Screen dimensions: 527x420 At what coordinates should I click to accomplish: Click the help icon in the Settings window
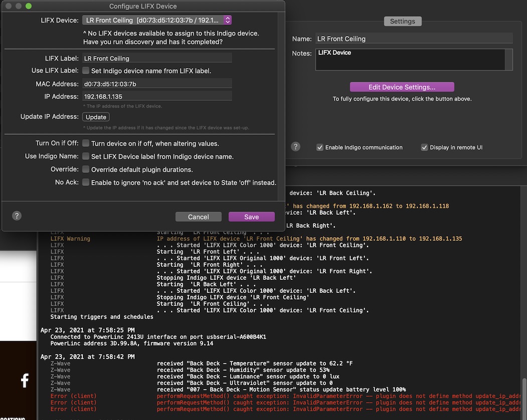[x=295, y=146]
